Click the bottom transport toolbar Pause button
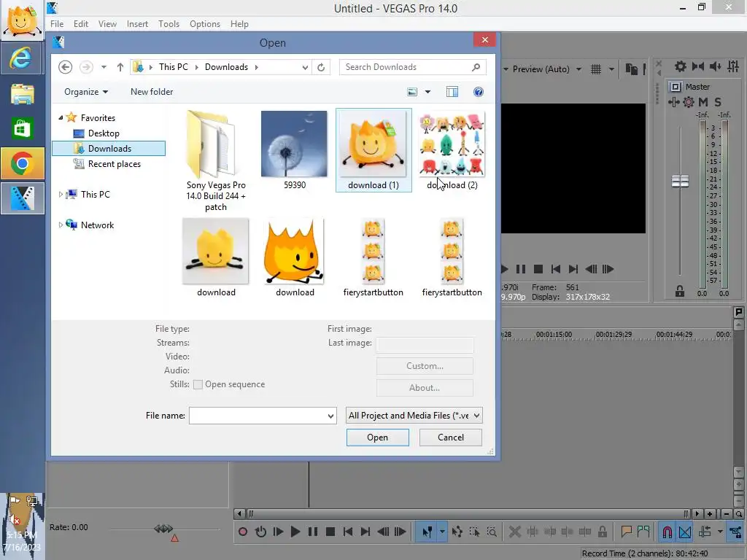747x560 pixels. [x=313, y=532]
